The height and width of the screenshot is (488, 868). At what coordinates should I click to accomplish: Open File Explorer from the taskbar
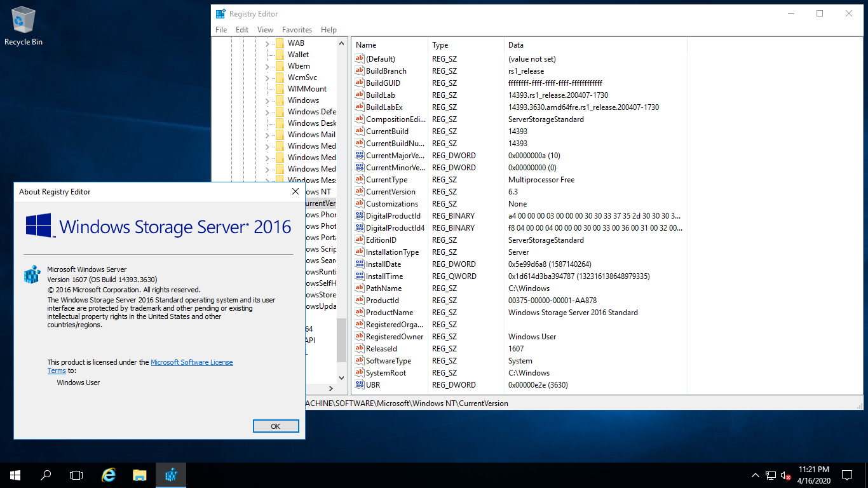pyautogui.click(x=140, y=475)
